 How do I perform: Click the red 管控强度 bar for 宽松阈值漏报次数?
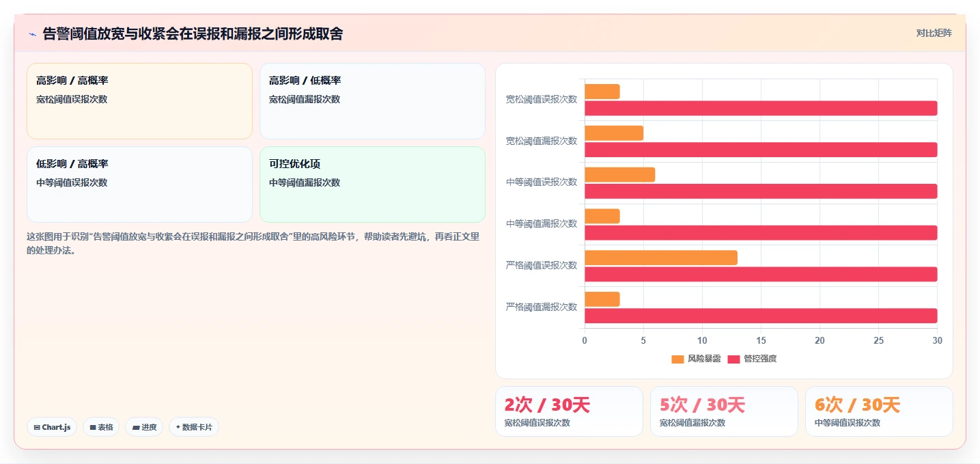coord(761,150)
